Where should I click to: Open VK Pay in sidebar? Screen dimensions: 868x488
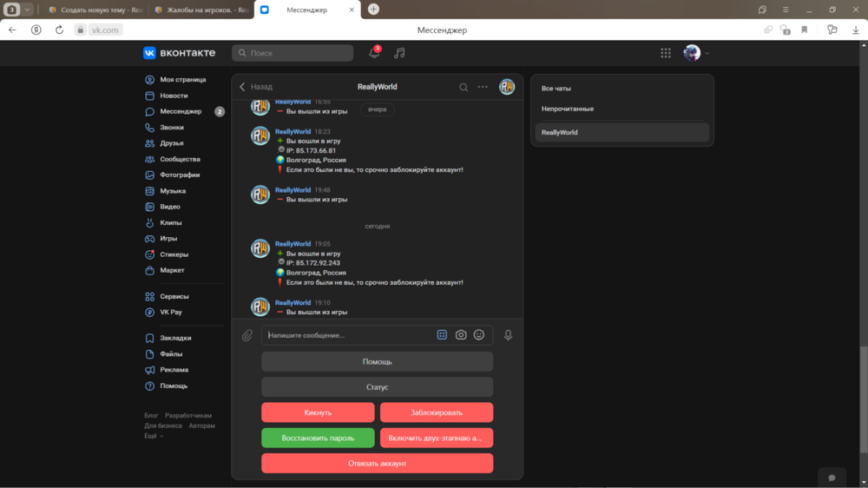pyautogui.click(x=171, y=313)
